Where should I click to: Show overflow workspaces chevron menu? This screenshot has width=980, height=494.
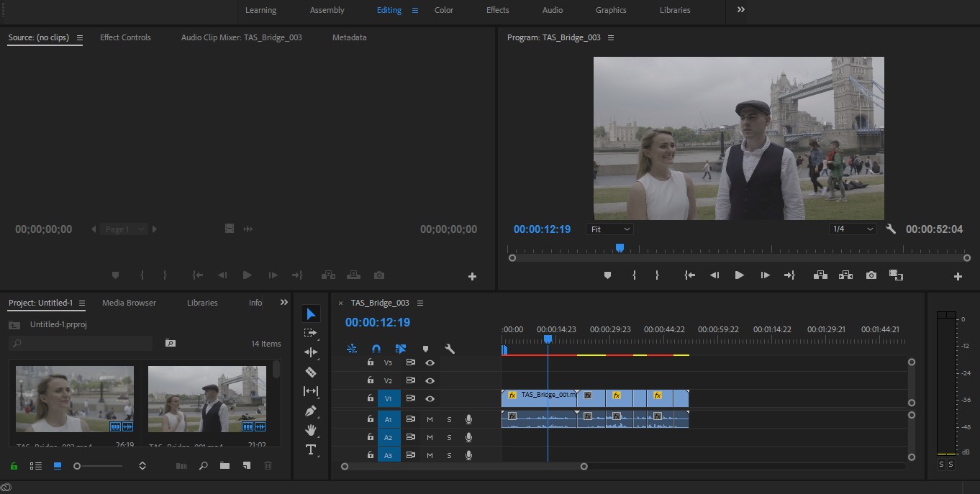pyautogui.click(x=741, y=10)
